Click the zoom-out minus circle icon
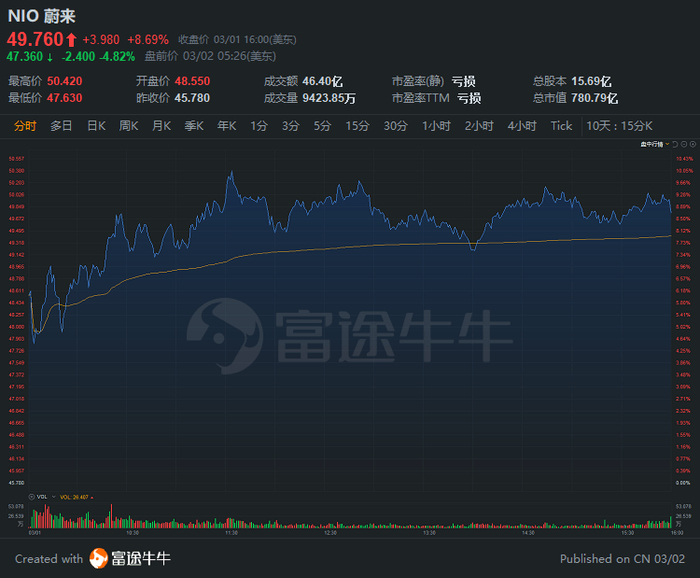Image resolution: width=700 pixels, height=578 pixels. tap(684, 144)
